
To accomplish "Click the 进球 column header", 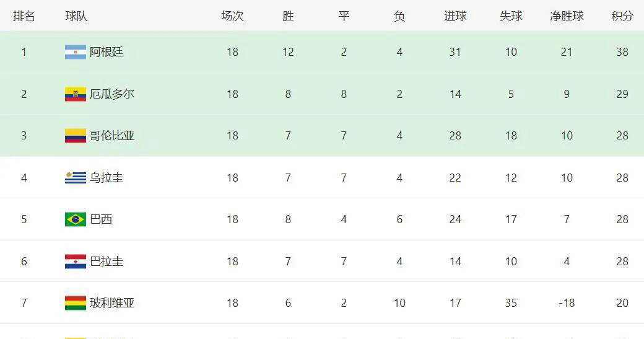I will pyautogui.click(x=455, y=16).
